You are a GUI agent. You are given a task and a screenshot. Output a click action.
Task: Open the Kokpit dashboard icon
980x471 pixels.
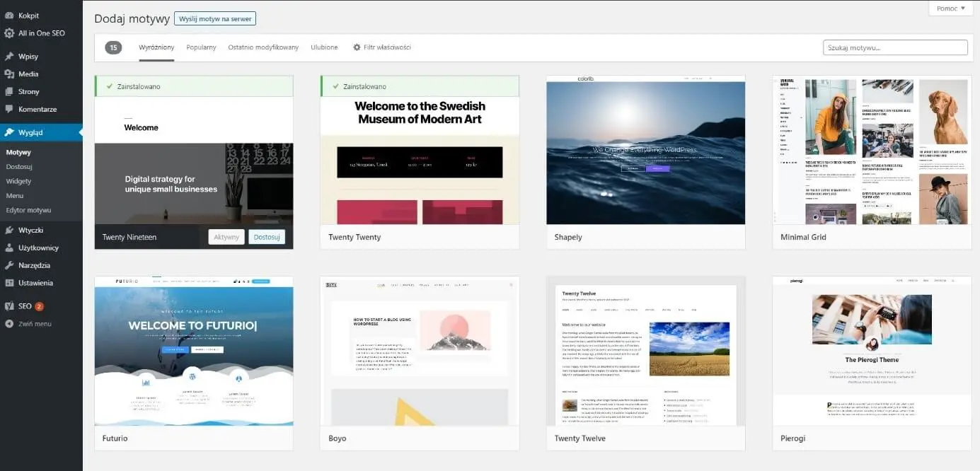pos(9,15)
